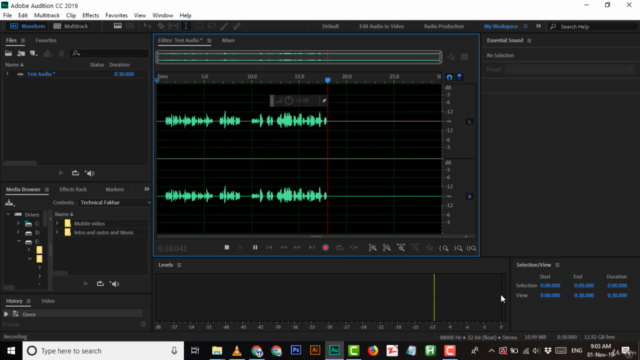
Task: Switch to the Markers tab
Action: coord(115,189)
